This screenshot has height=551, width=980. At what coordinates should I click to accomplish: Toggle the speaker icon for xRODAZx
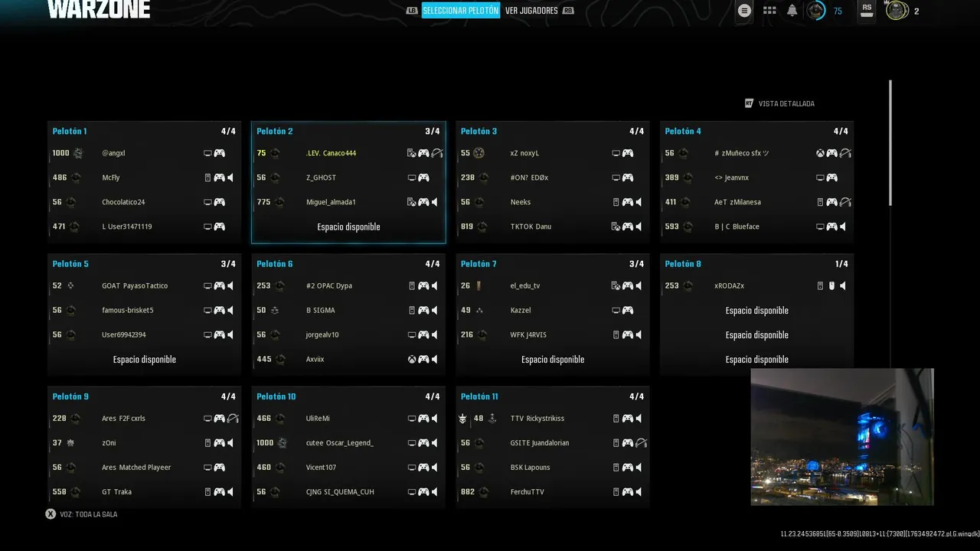[843, 285]
